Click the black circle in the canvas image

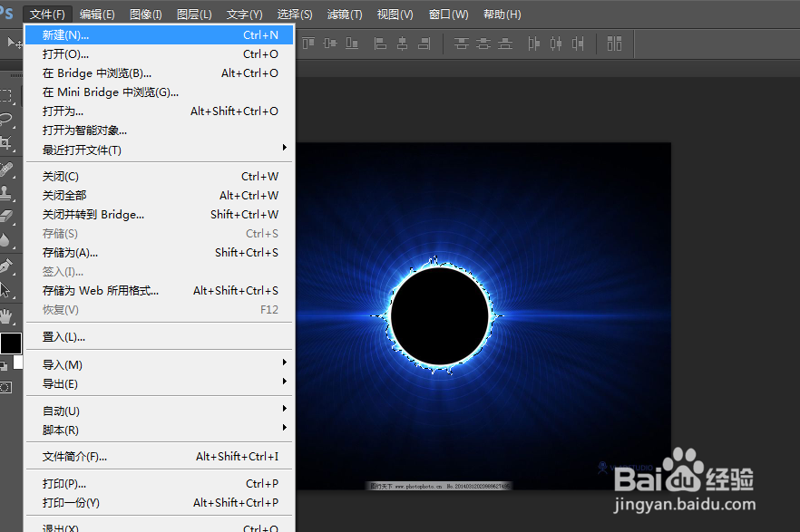(439, 316)
